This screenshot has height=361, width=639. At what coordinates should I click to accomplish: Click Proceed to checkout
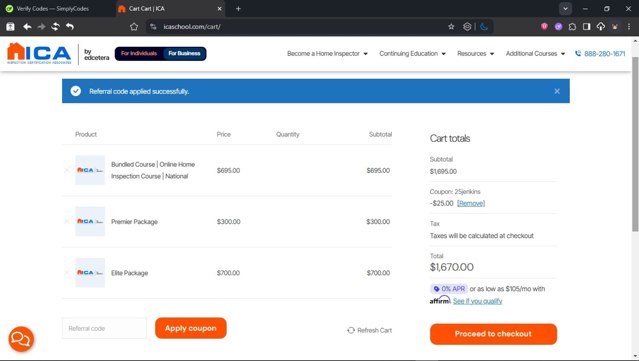(x=493, y=334)
